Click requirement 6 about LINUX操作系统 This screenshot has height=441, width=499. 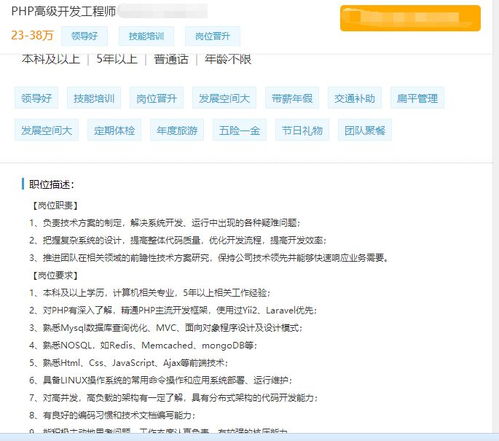pos(161,380)
